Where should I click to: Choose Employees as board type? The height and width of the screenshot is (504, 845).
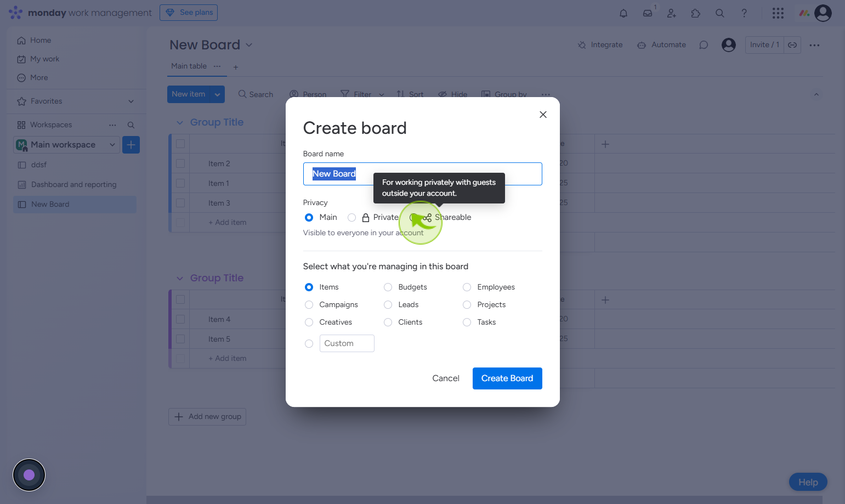467,287
